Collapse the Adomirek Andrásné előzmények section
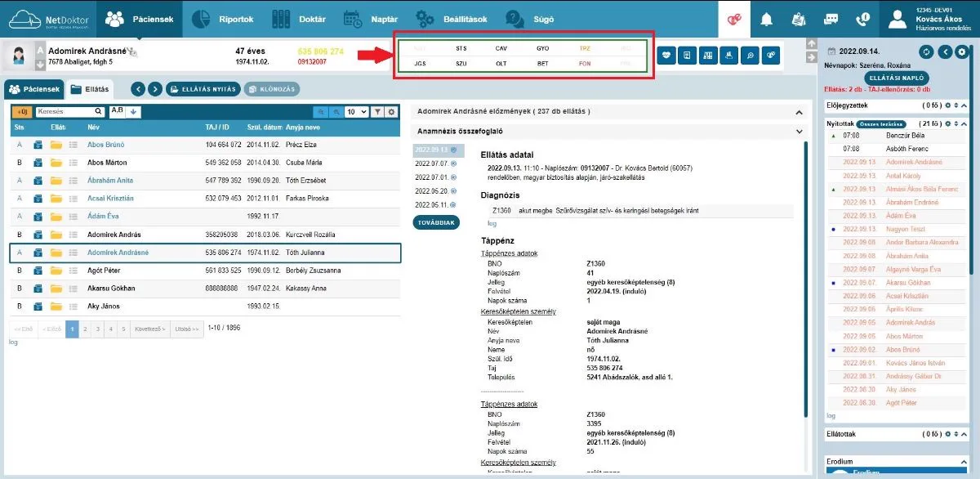 tap(799, 111)
